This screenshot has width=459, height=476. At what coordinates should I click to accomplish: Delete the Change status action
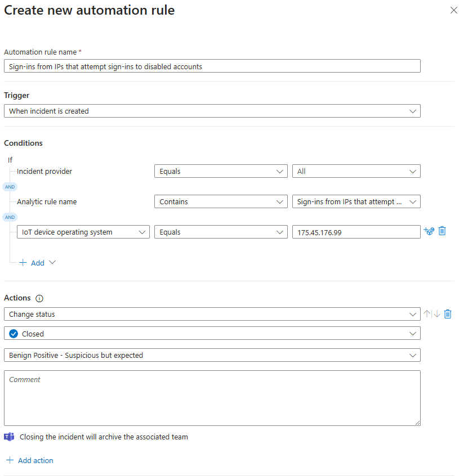(448, 314)
